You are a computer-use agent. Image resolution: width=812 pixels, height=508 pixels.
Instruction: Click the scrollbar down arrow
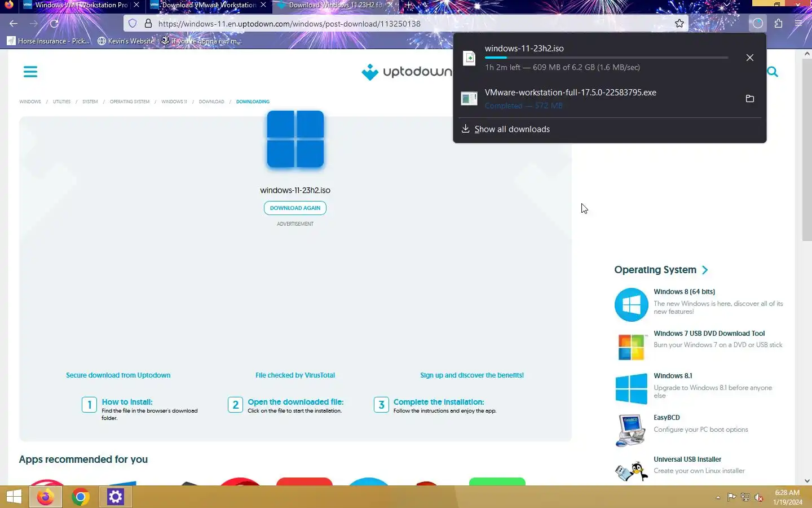(807, 481)
